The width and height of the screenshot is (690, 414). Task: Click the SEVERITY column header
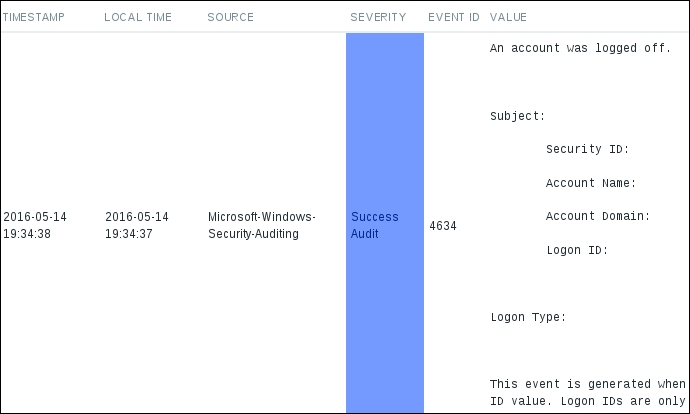(378, 17)
